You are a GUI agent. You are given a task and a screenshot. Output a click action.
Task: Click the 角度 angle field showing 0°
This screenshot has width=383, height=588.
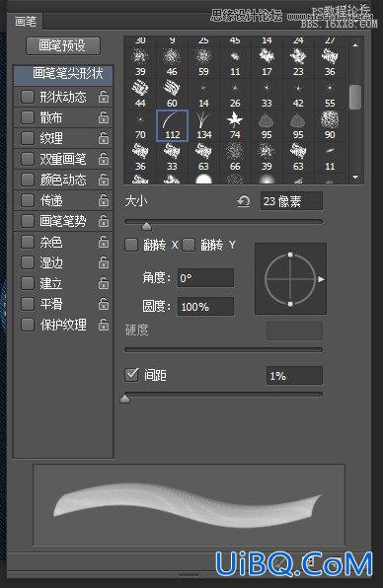(205, 278)
